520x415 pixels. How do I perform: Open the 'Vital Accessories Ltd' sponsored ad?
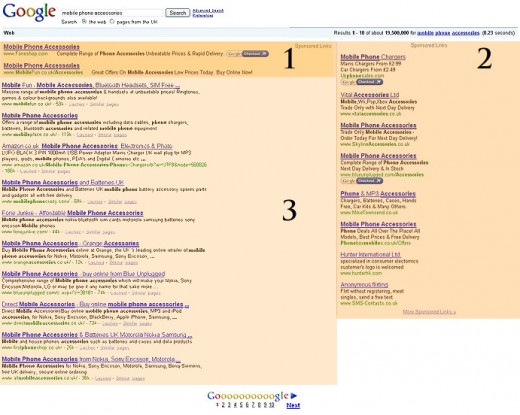370,95
